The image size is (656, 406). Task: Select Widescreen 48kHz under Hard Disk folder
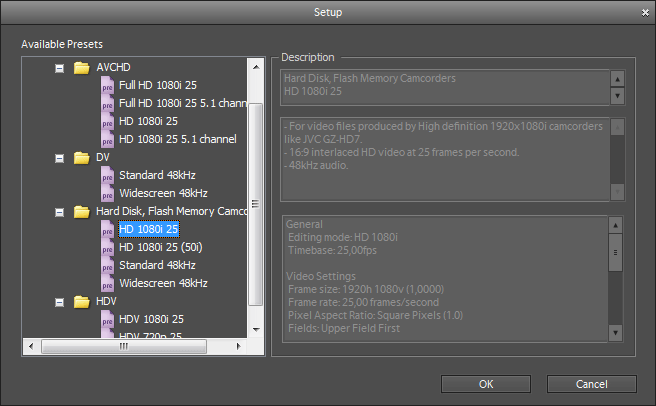[x=163, y=283]
